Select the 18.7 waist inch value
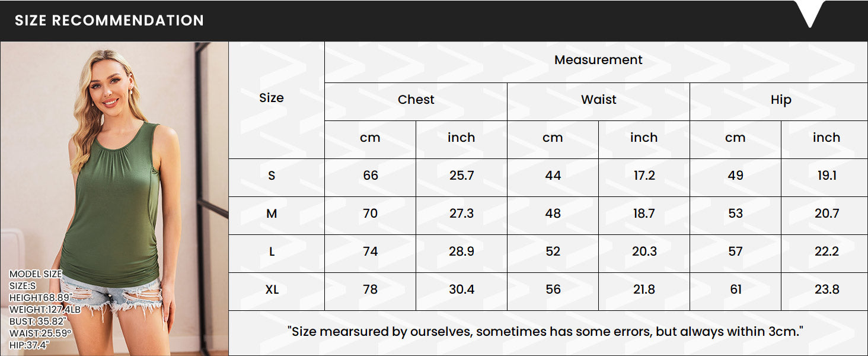The height and width of the screenshot is (356, 868). (x=644, y=214)
